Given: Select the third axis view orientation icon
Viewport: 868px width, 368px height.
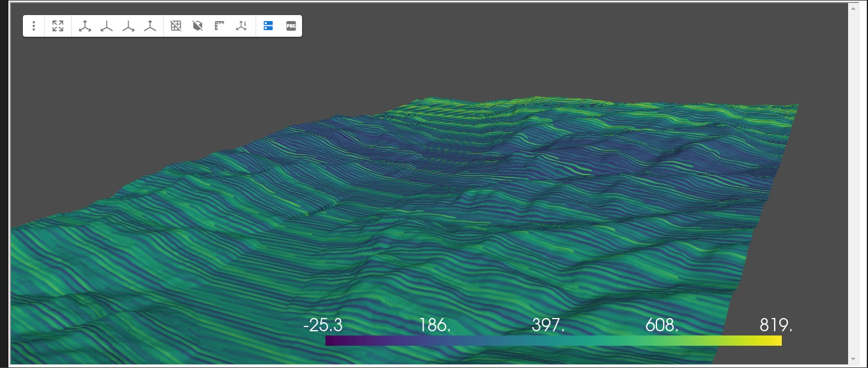Looking at the screenshot, I should coord(128,26).
